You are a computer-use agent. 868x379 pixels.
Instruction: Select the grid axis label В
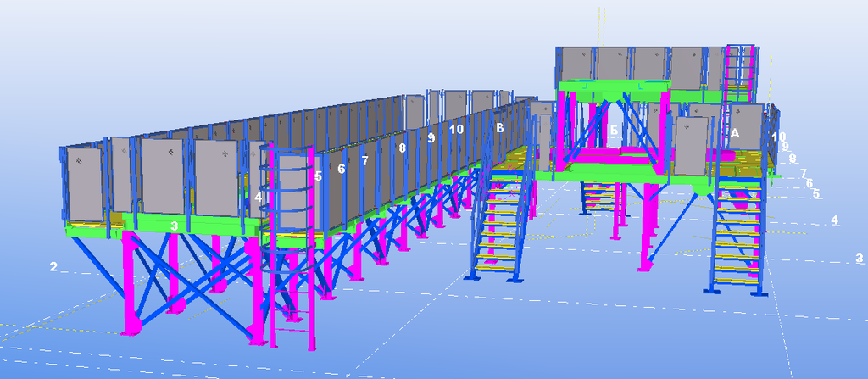point(499,129)
